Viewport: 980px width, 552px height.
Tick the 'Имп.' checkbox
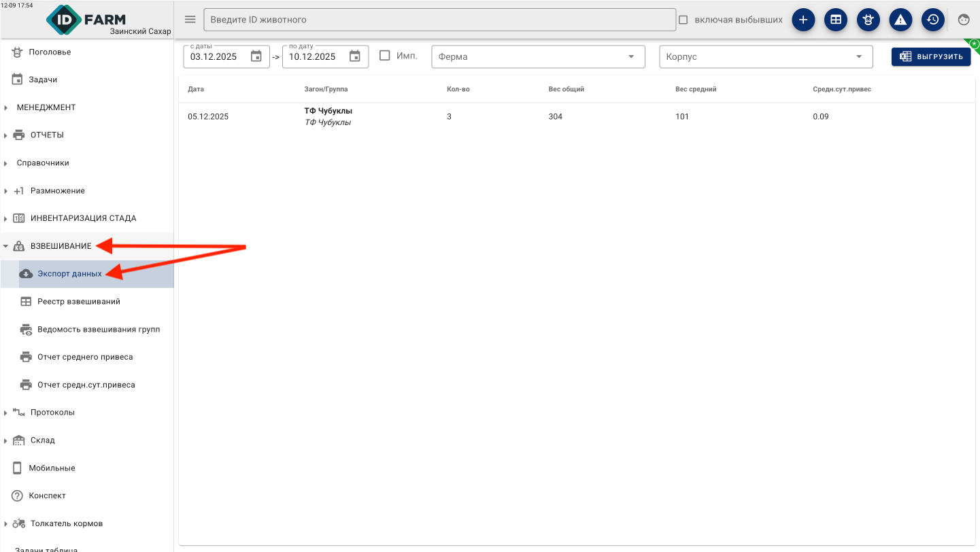pyautogui.click(x=385, y=56)
